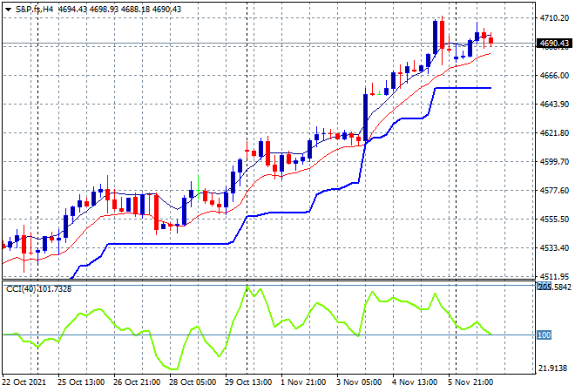
Task: Click the 4599.70 price axis label
Action: pyautogui.click(x=554, y=161)
